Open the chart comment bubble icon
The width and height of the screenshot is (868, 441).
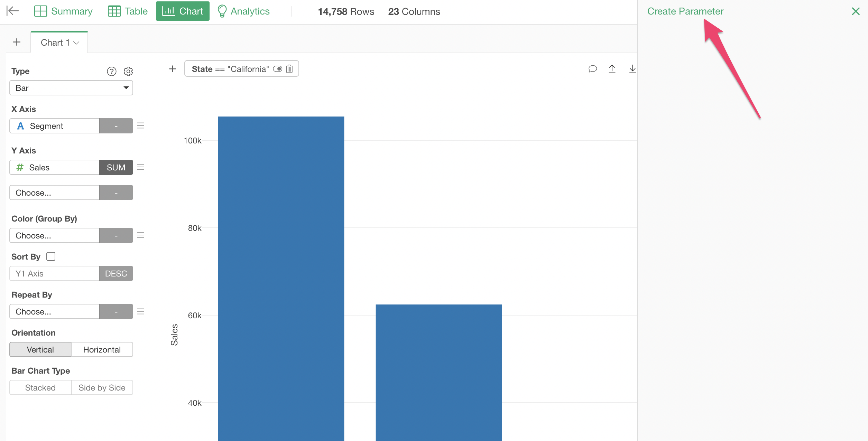coord(592,69)
